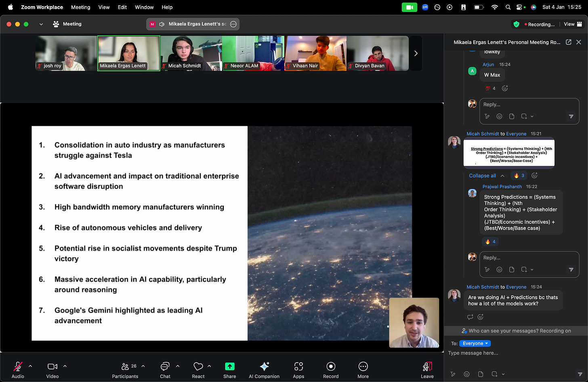The height and width of the screenshot is (382, 588).
Task: Expand participants options chevron
Action: tap(143, 366)
